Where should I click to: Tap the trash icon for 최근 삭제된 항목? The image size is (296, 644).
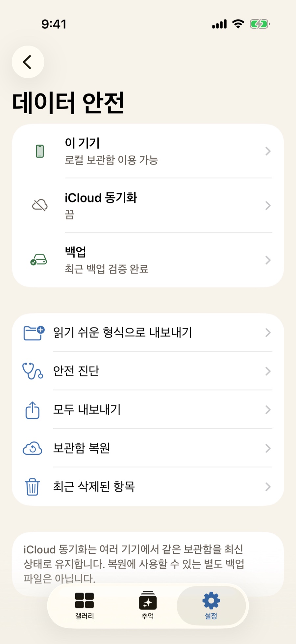coord(32,487)
